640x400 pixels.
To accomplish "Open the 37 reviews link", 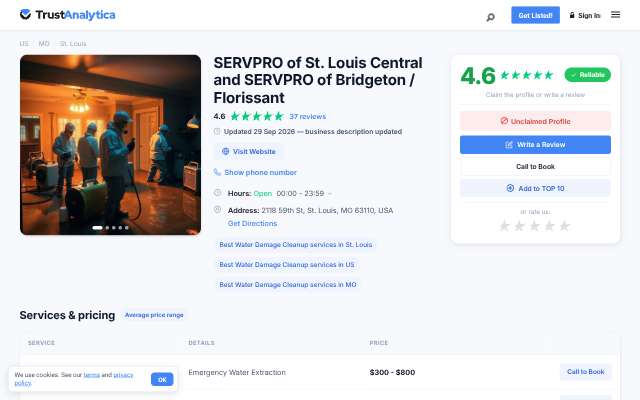I will pyautogui.click(x=307, y=116).
